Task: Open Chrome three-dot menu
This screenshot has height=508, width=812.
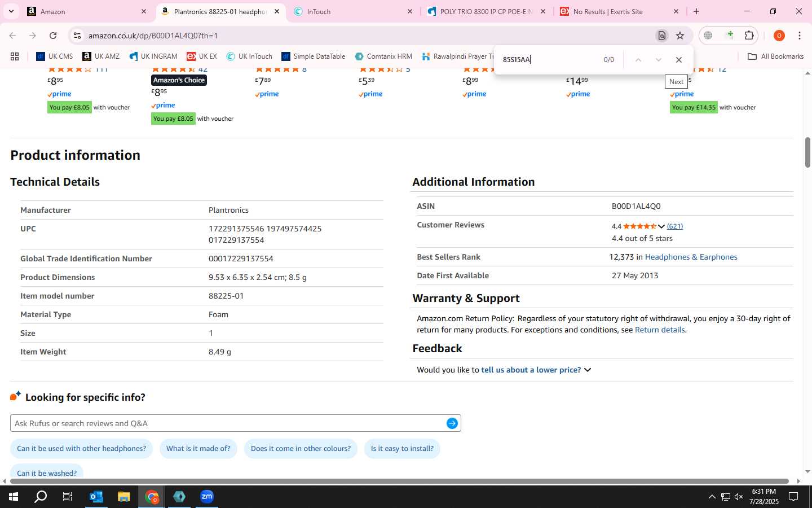Action: [800, 36]
